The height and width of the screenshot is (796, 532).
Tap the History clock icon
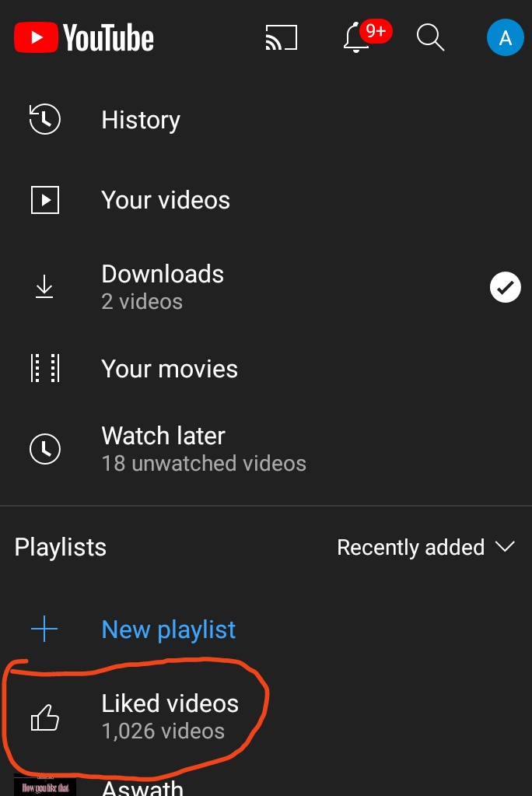(x=44, y=119)
